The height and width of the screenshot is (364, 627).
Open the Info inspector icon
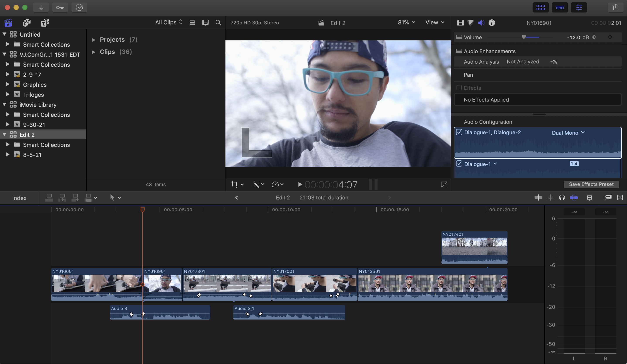491,23
